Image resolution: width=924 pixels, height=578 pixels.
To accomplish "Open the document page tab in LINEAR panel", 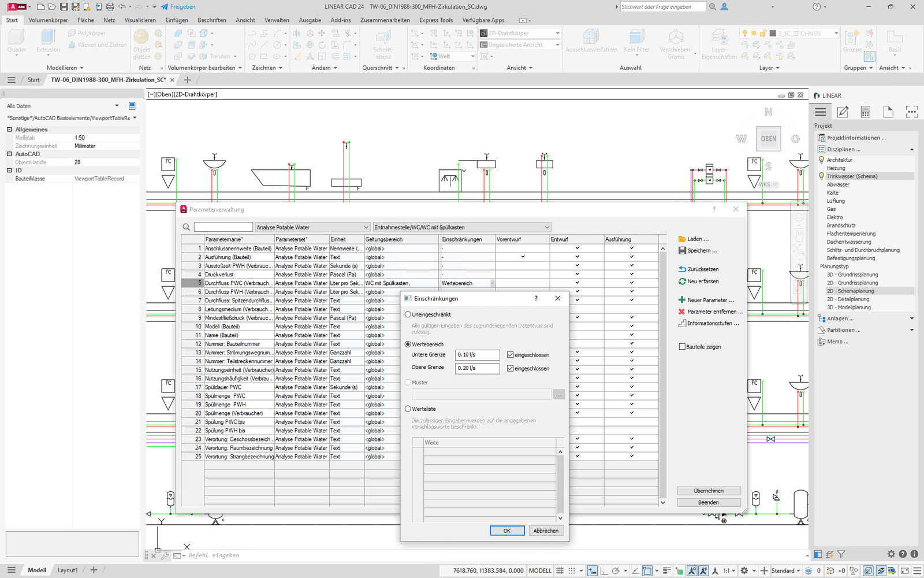I will (888, 112).
